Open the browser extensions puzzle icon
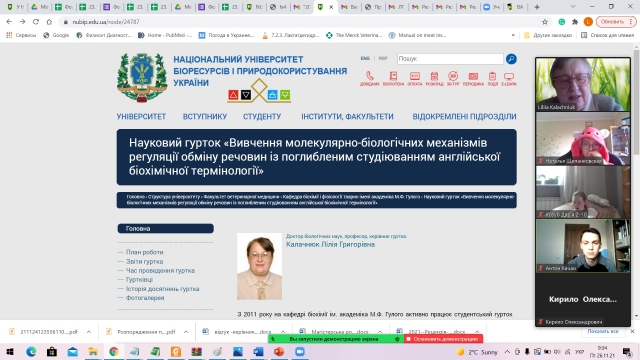 [x=575, y=22]
